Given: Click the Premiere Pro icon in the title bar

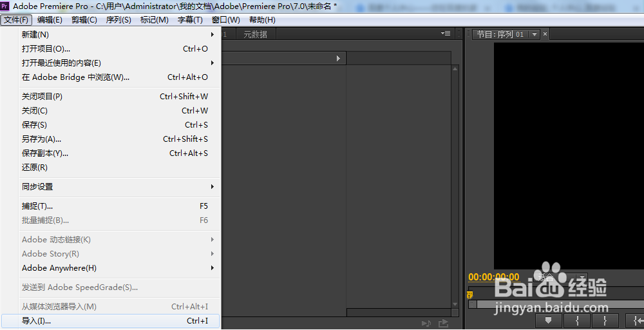Looking at the screenshot, I should (5, 6).
